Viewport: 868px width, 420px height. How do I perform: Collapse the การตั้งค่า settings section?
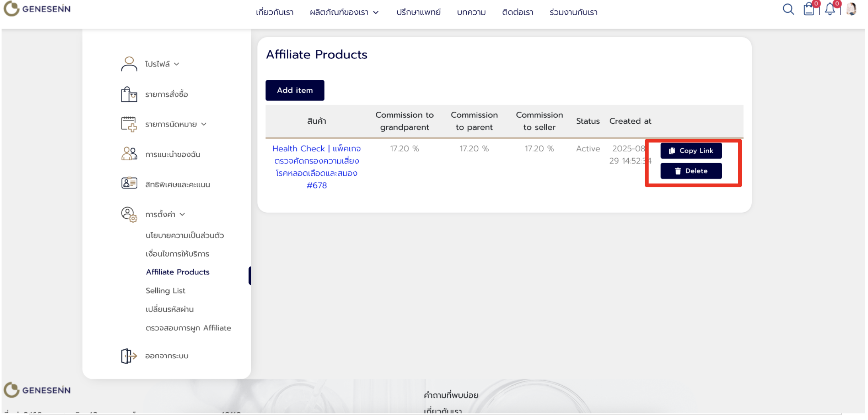point(165,214)
